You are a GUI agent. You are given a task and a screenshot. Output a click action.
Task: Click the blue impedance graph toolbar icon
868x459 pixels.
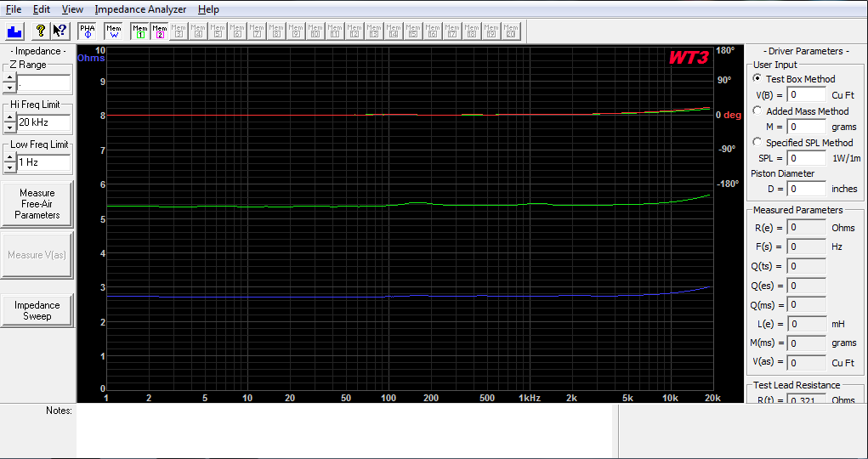coord(14,31)
